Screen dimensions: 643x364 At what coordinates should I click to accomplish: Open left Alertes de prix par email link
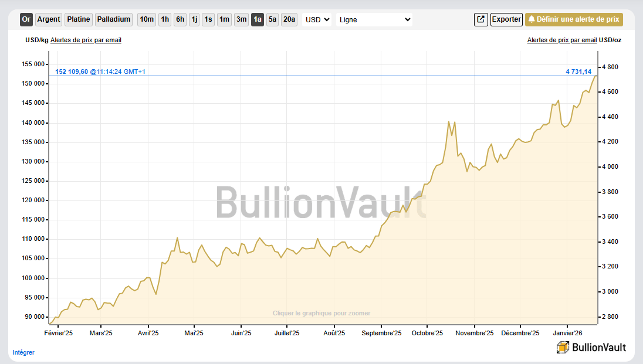(x=86, y=40)
